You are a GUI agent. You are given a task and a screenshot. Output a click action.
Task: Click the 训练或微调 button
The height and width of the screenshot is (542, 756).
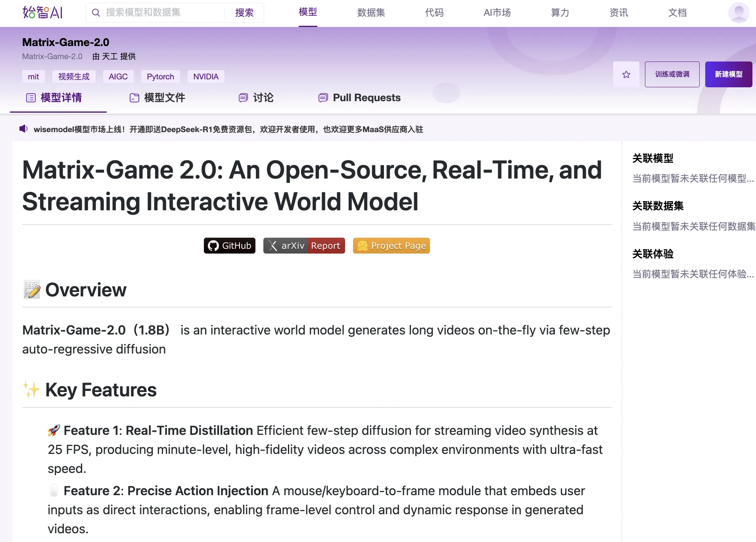[x=672, y=74]
